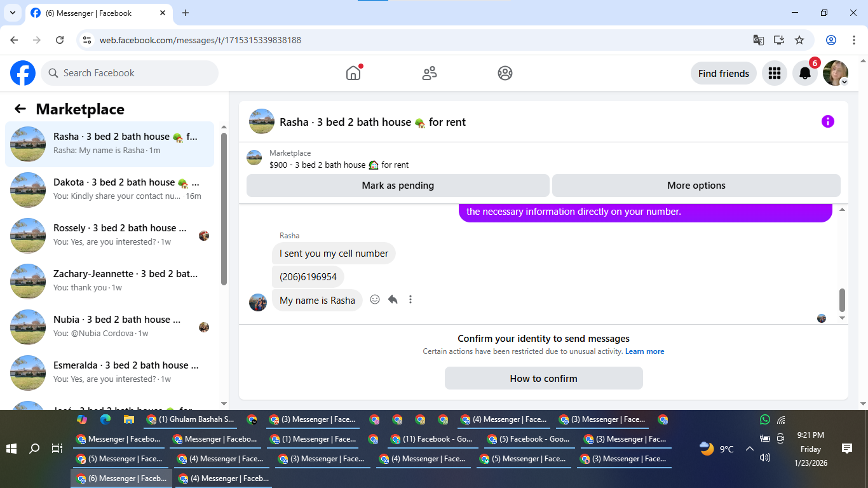Viewport: 868px width, 488px height.
Task: Show hidden system tray icons
Action: click(x=749, y=449)
